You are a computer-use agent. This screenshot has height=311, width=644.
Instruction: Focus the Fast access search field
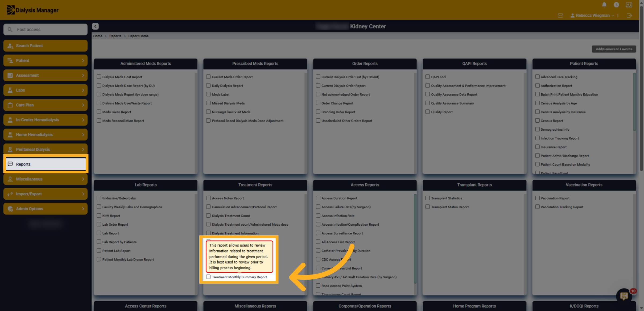[x=45, y=30]
